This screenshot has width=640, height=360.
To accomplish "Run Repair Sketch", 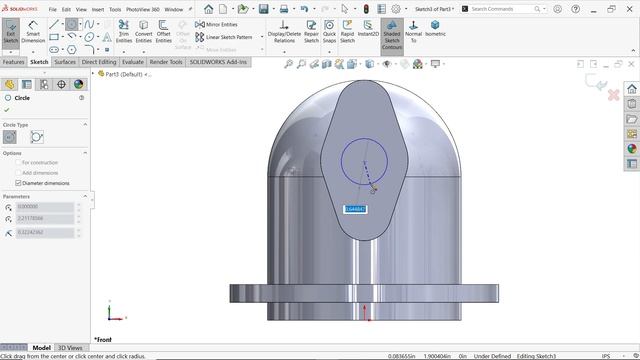I will [311, 31].
